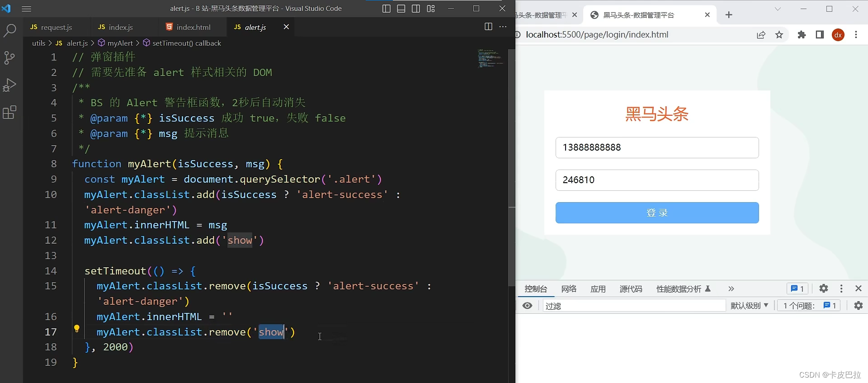The width and height of the screenshot is (868, 383).
Task: Select the 应用 DevTools tab
Action: [x=598, y=289]
